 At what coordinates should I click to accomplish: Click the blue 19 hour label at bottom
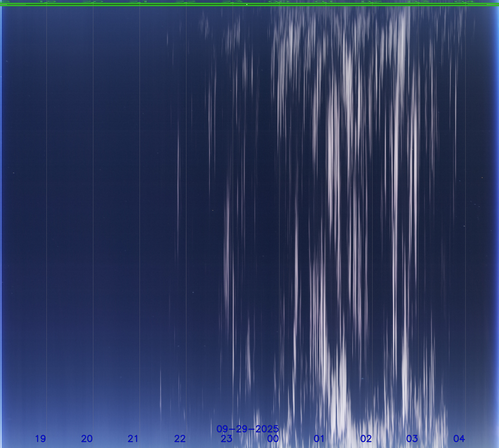tap(40, 438)
